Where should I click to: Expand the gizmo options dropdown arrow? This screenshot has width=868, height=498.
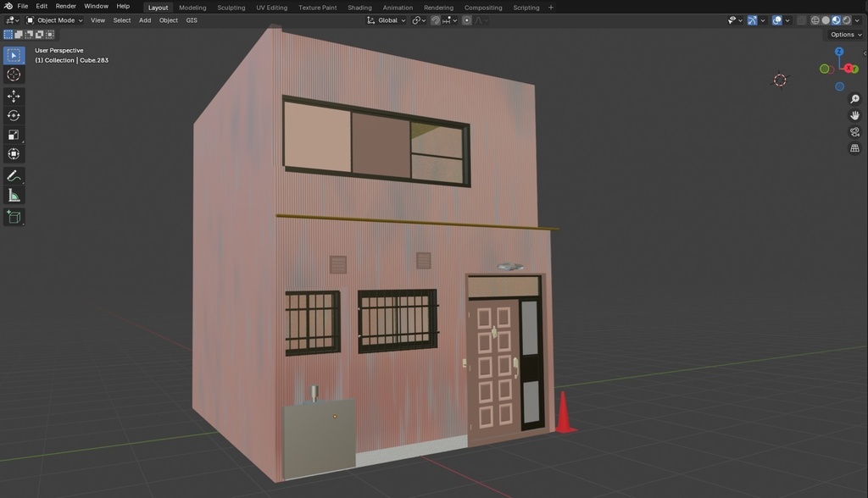763,20
